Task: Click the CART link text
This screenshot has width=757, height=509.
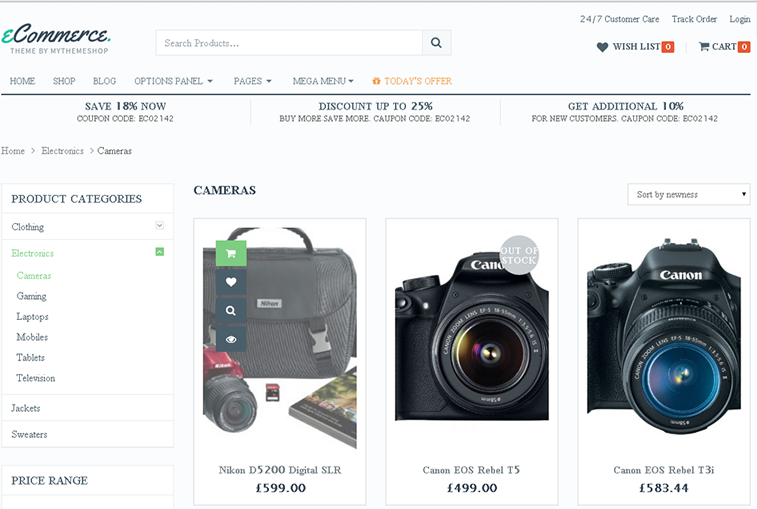Action: 724,47
